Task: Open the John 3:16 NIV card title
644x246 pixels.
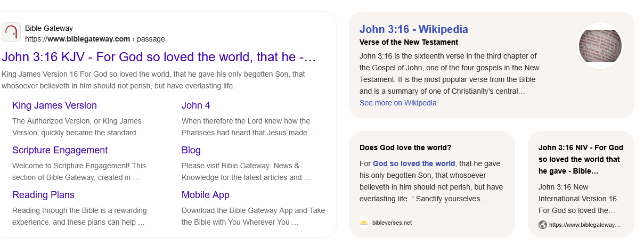Action: click(x=581, y=159)
